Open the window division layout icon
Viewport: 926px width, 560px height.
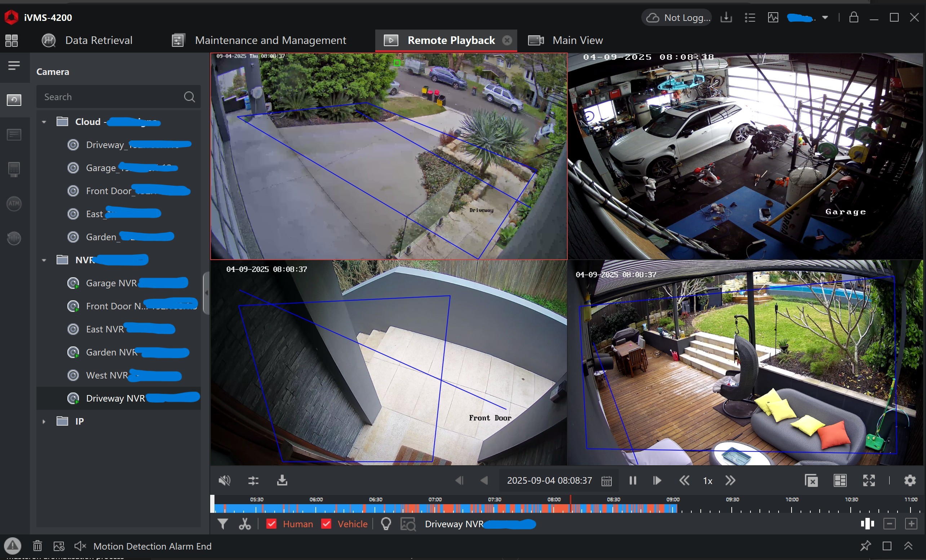pyautogui.click(x=840, y=480)
